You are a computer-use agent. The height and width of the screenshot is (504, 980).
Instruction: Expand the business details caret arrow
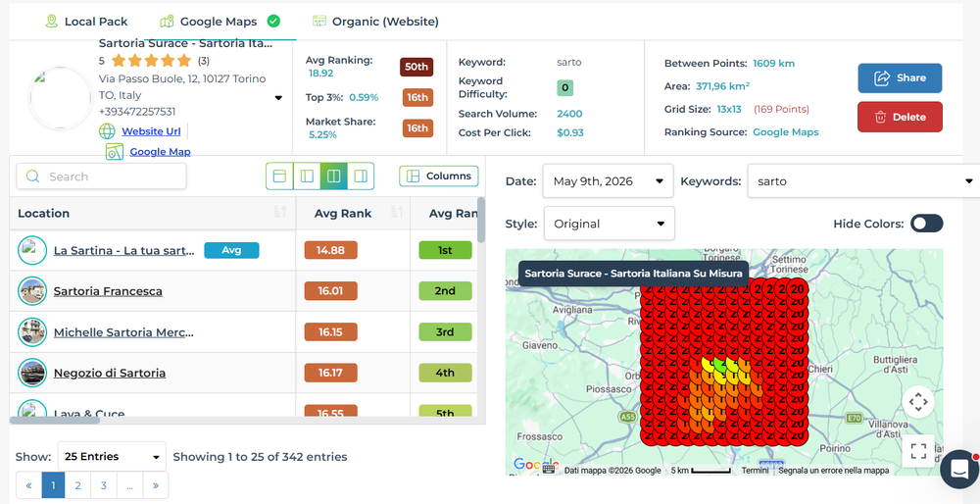278,97
